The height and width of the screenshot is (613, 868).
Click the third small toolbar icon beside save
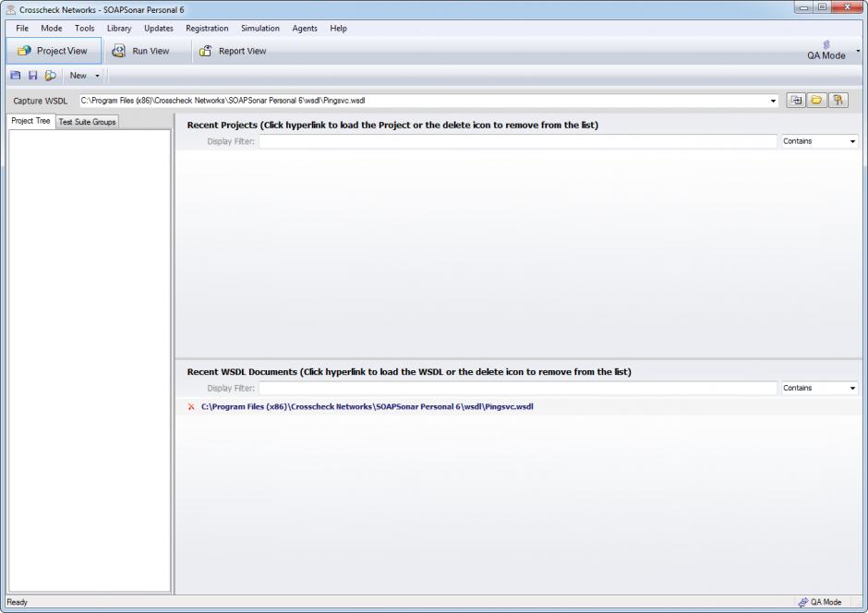51,76
